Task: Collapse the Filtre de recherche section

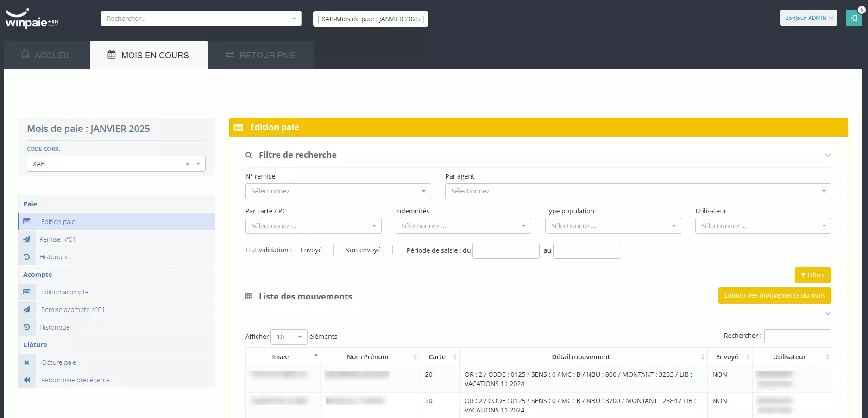Action: 828,155
